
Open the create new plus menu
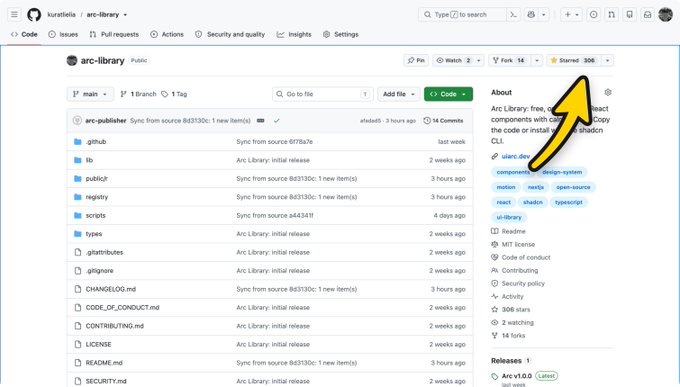(571, 14)
